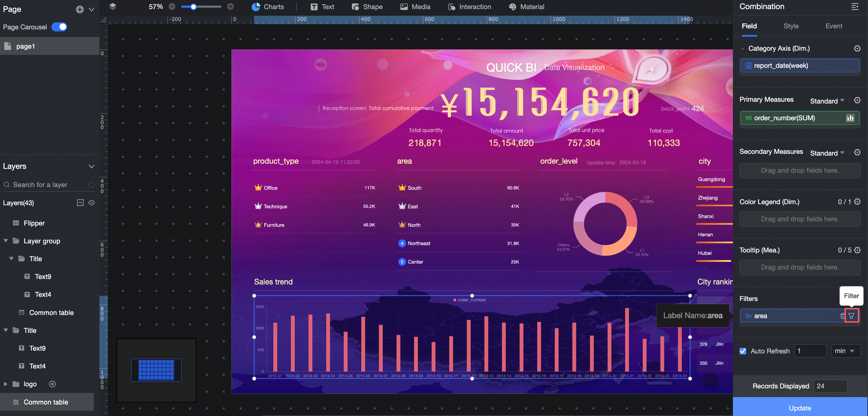Viewport: 868px width, 416px height.
Task: Click the filter funnel icon for area
Action: (x=852, y=316)
